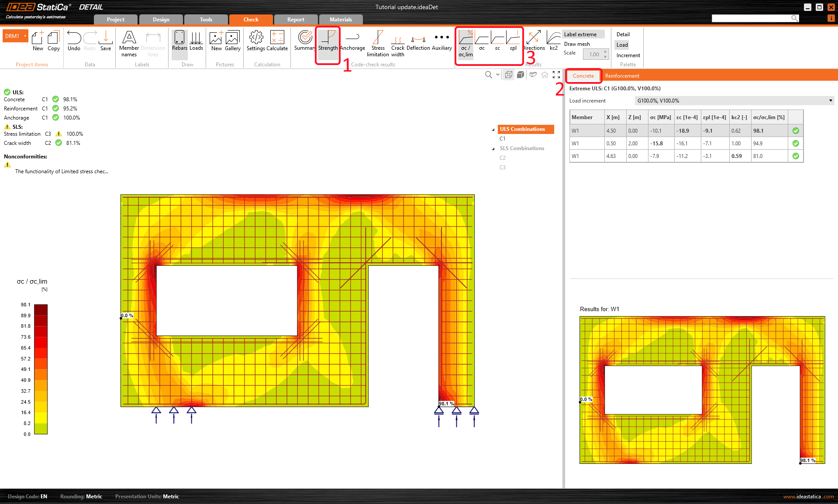Click the stress ratio color legend bar

pyautogui.click(x=41, y=369)
